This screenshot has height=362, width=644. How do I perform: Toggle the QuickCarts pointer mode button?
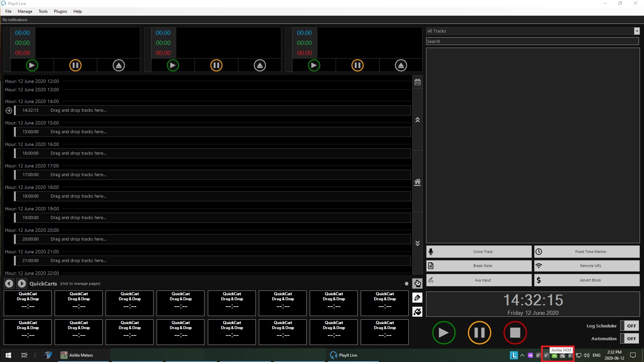coord(417,283)
